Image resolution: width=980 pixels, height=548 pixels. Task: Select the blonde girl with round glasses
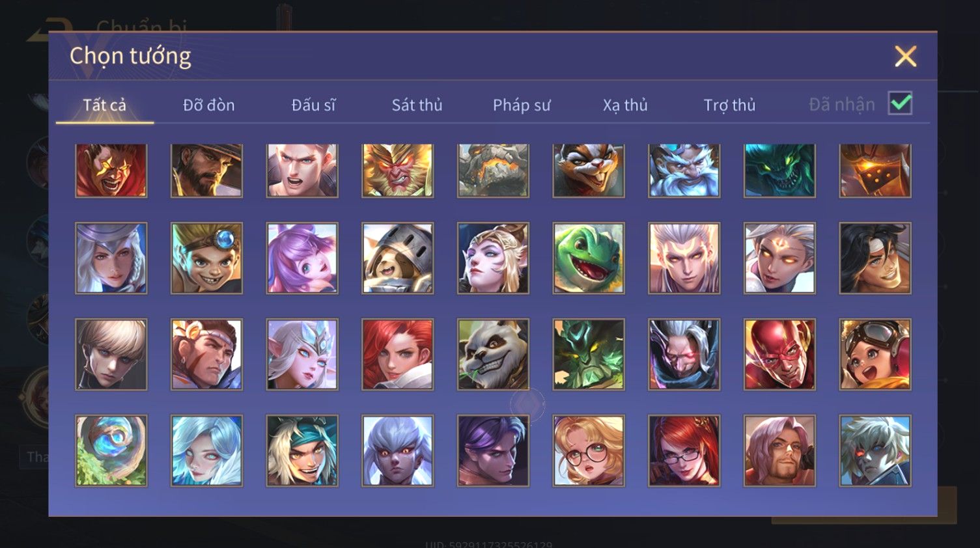[589, 451]
